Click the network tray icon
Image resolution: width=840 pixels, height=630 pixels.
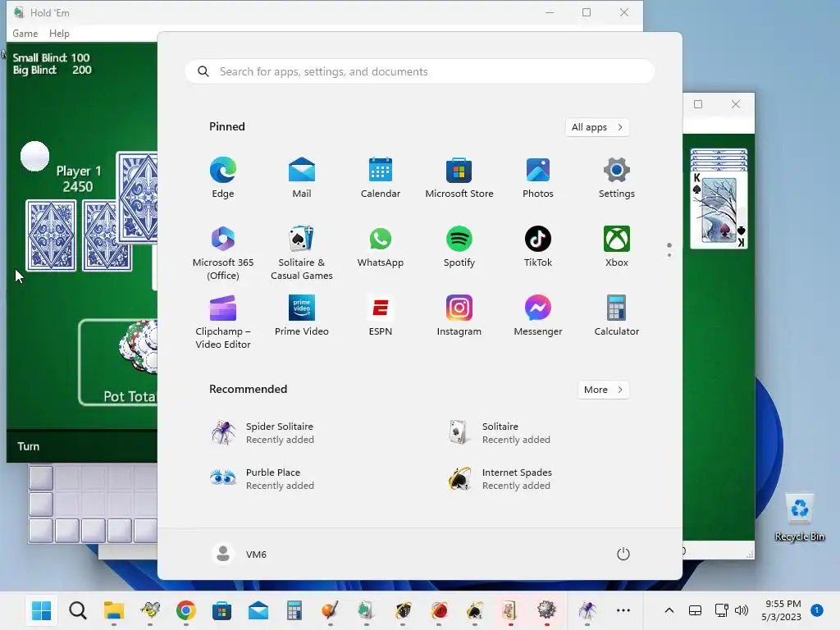click(721, 610)
